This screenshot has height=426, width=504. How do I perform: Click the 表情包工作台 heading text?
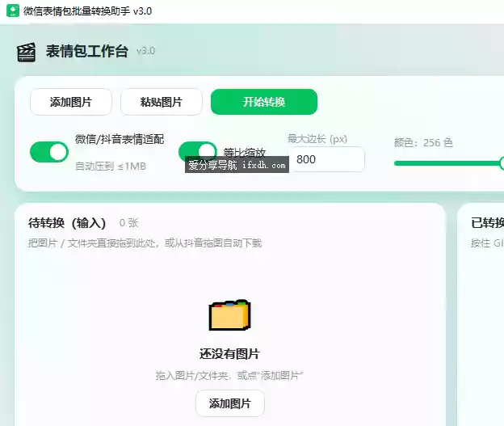(86, 51)
